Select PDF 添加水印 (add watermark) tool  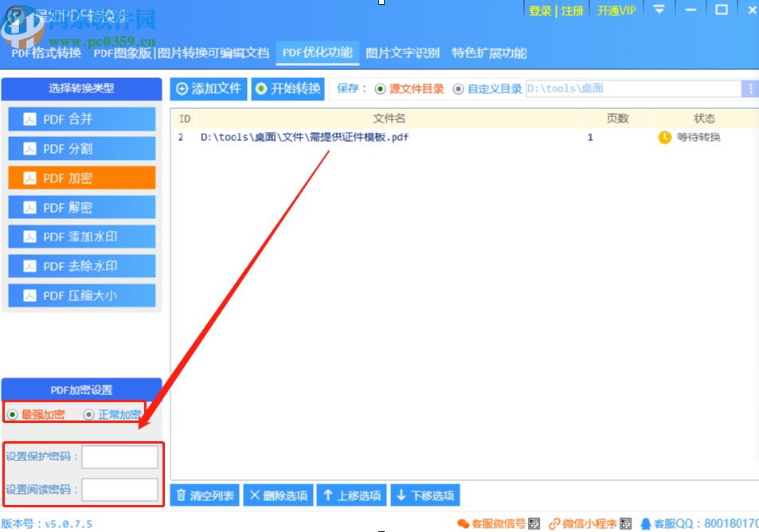pos(81,237)
